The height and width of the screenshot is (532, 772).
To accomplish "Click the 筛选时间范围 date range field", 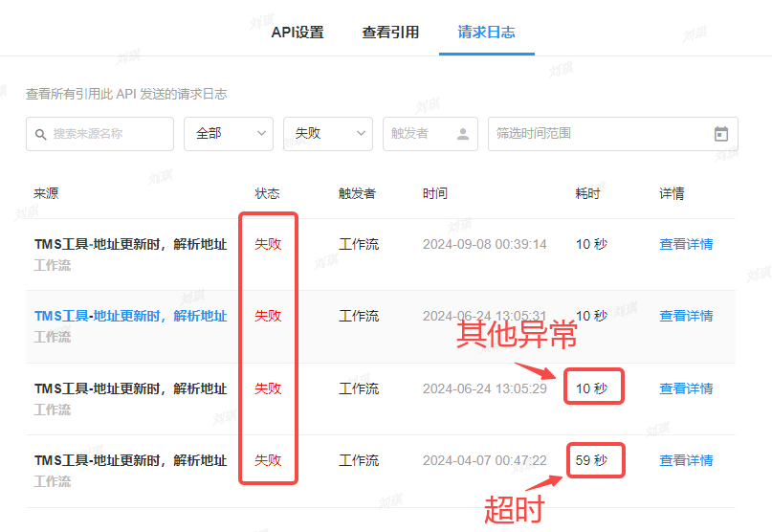I will point(613,134).
